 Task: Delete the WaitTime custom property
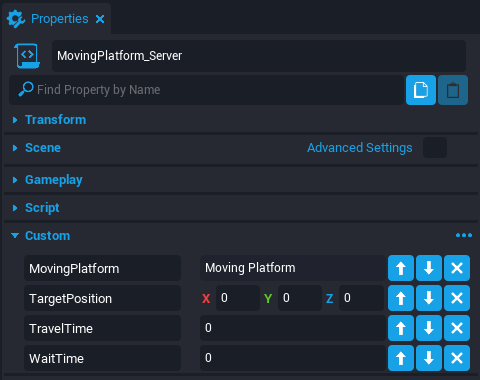457,358
